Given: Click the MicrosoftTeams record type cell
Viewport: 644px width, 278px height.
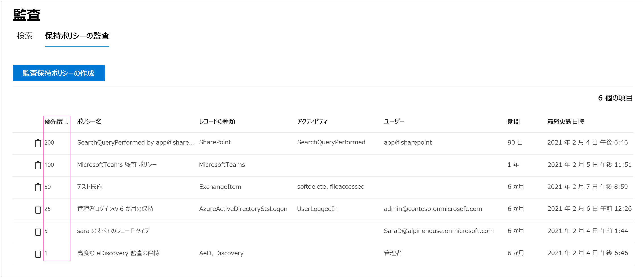Looking at the screenshot, I should coord(222,164).
